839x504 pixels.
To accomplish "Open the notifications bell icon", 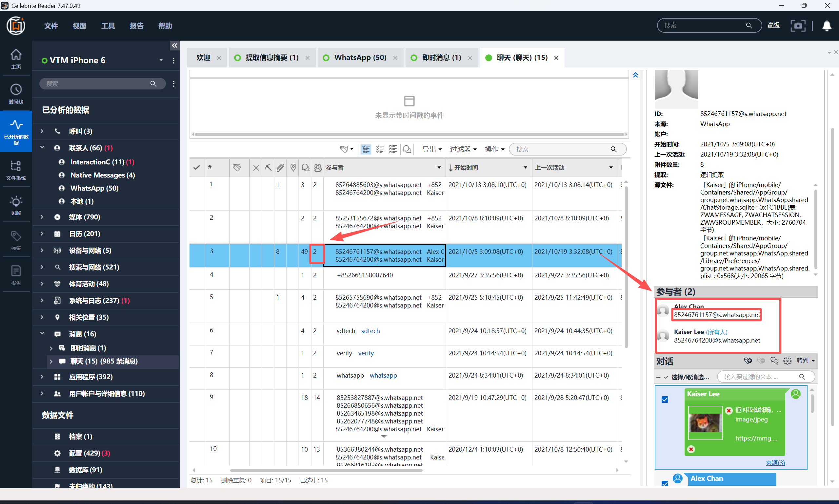I will click(827, 26).
